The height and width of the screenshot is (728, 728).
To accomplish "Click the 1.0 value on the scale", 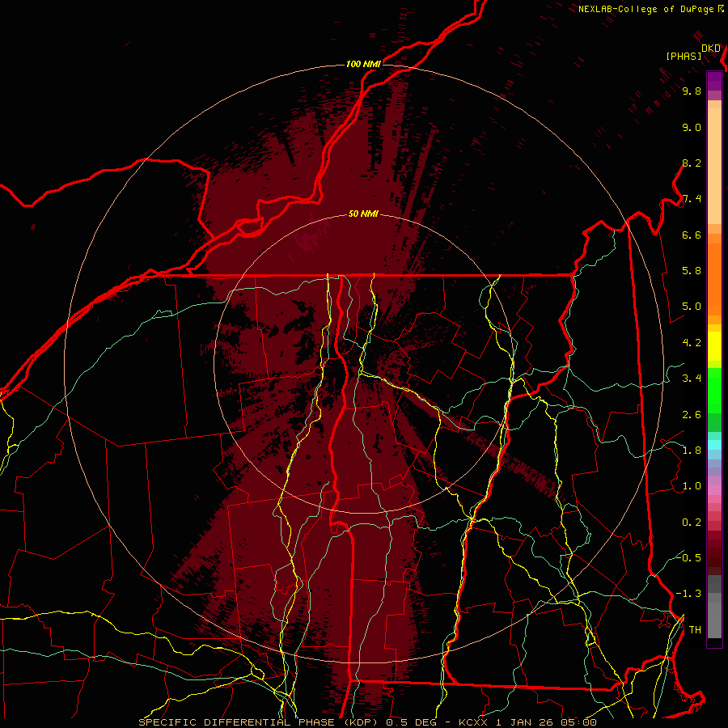I will pyautogui.click(x=692, y=486).
